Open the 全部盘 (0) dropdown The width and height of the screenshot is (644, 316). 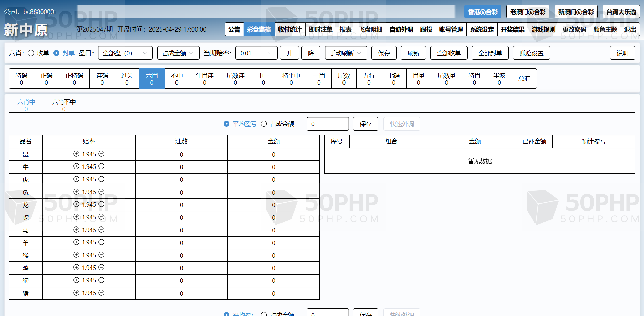[x=125, y=53]
